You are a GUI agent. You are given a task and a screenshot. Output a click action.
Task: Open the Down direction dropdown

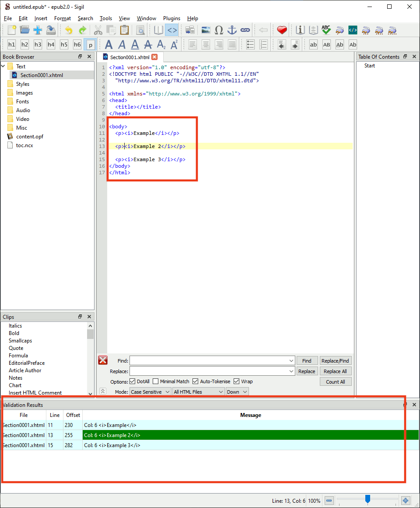[x=237, y=392]
